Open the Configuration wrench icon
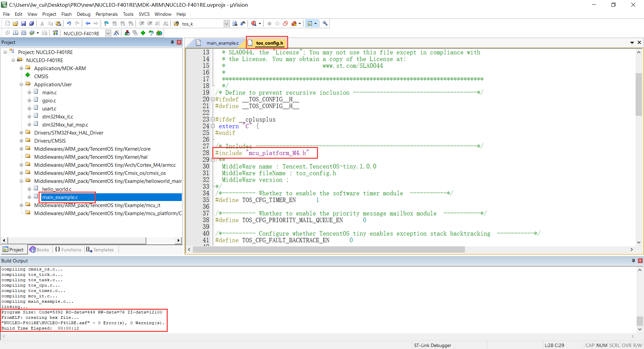This screenshot has width=644, height=349. pyautogui.click(x=325, y=23)
